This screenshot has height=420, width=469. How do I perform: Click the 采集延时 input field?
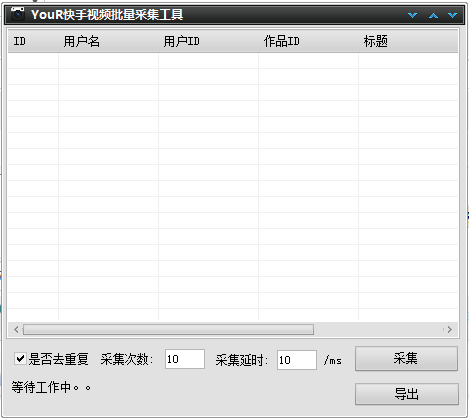(297, 360)
